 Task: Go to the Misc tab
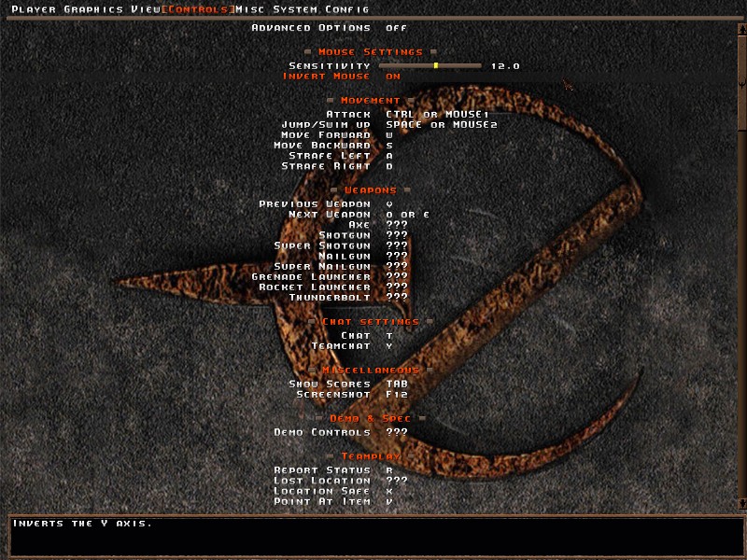(250, 9)
